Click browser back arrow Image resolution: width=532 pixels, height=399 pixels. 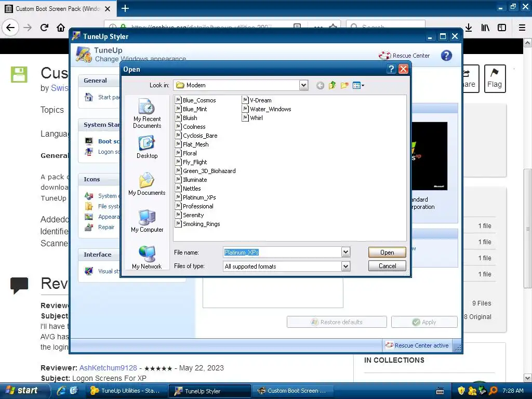click(10, 28)
